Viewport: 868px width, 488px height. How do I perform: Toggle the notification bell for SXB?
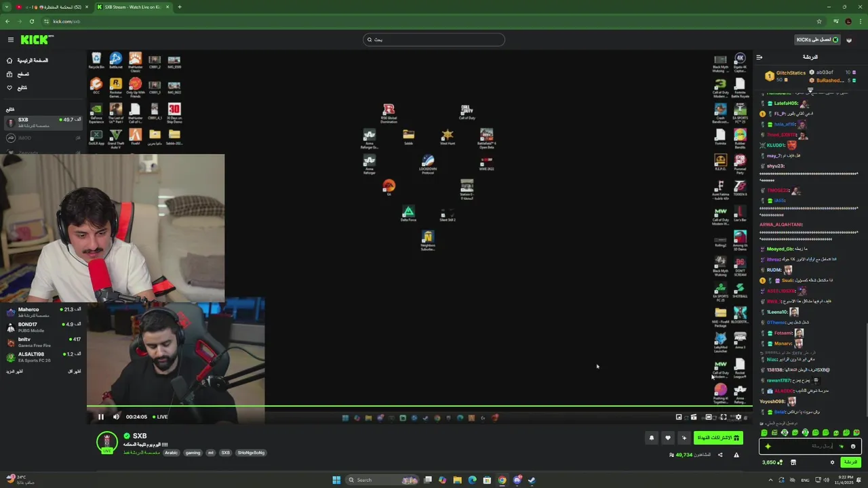point(652,438)
